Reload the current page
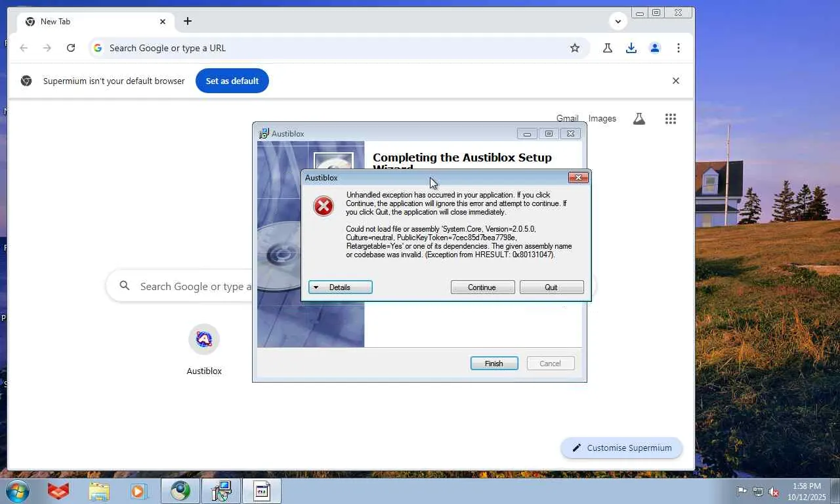 click(71, 48)
